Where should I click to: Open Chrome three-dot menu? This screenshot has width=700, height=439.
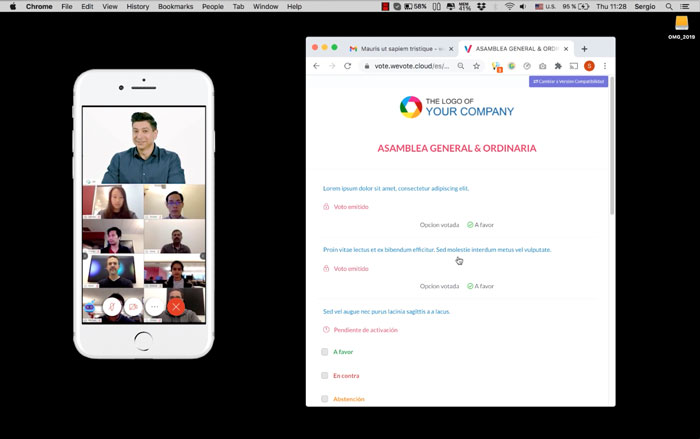(x=605, y=66)
